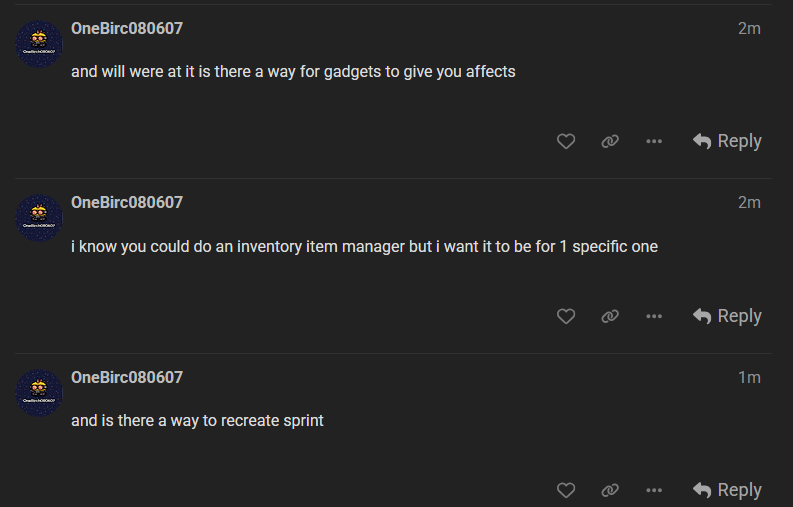
Task: Like the post about gadgets giving affects
Action: coord(566,142)
